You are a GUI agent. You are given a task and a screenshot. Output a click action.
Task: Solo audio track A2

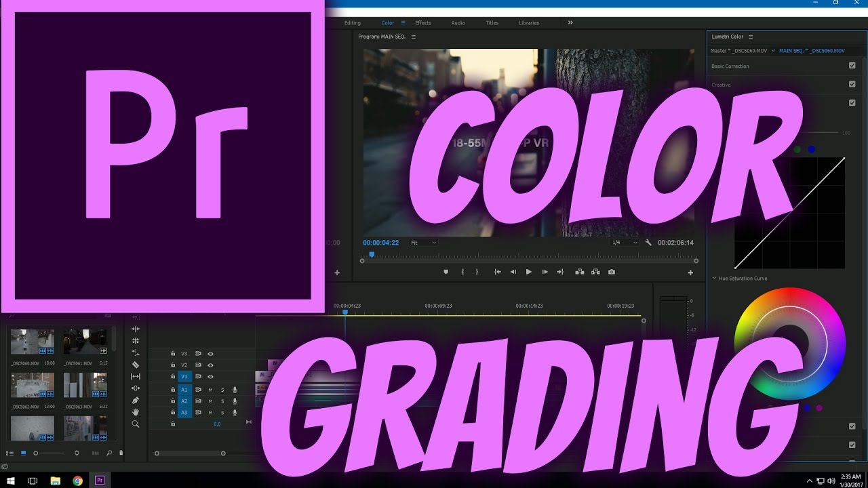222,401
